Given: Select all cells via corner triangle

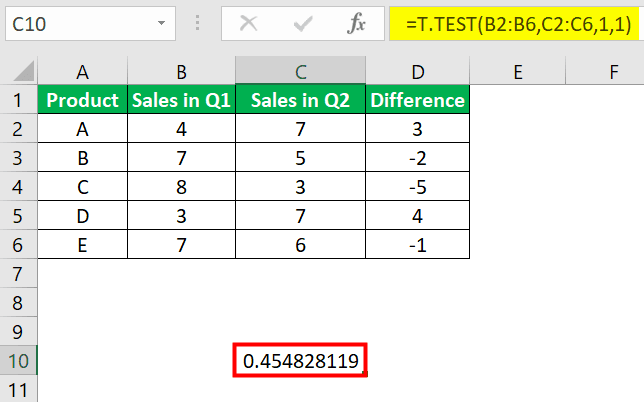Looking at the screenshot, I should pyautogui.click(x=18, y=71).
